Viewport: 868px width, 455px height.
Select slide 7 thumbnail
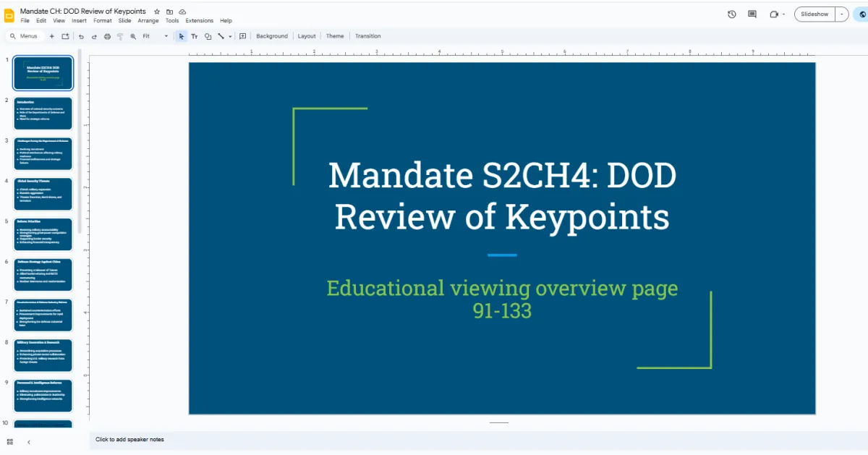(43, 315)
